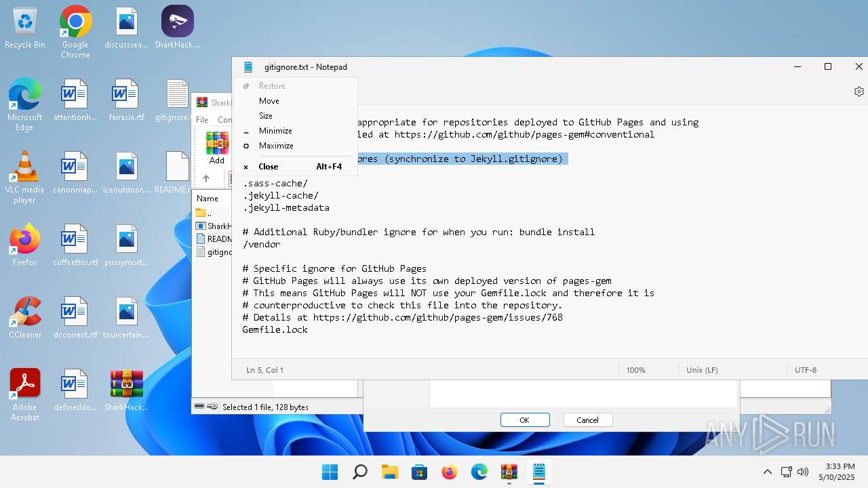Open the dccorrect.rtf document icon
868x488 pixels.
[75, 319]
